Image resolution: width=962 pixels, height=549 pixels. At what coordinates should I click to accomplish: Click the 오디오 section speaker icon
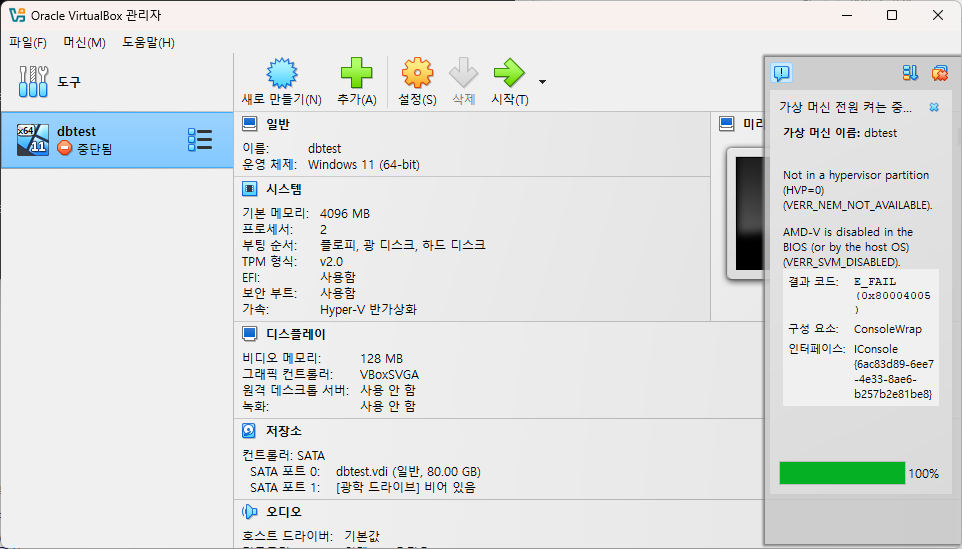(250, 511)
